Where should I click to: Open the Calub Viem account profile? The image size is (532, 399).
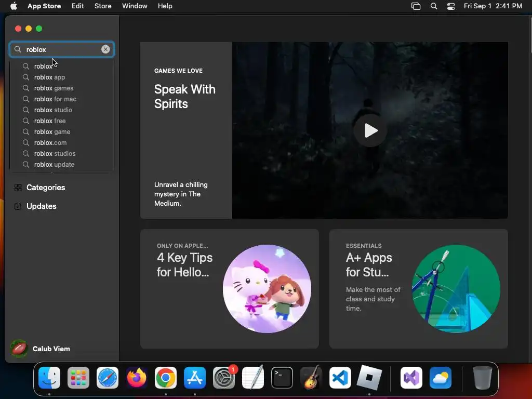click(x=41, y=349)
